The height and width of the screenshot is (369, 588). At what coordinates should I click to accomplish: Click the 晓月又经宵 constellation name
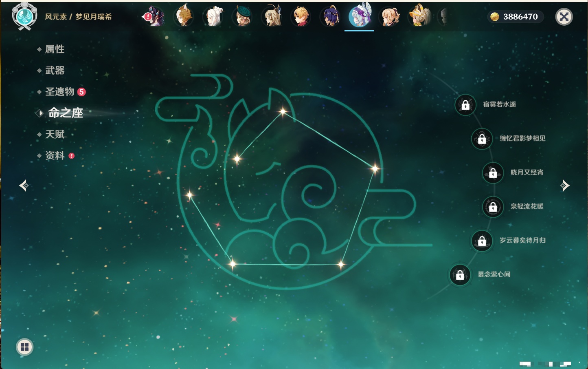527,172
